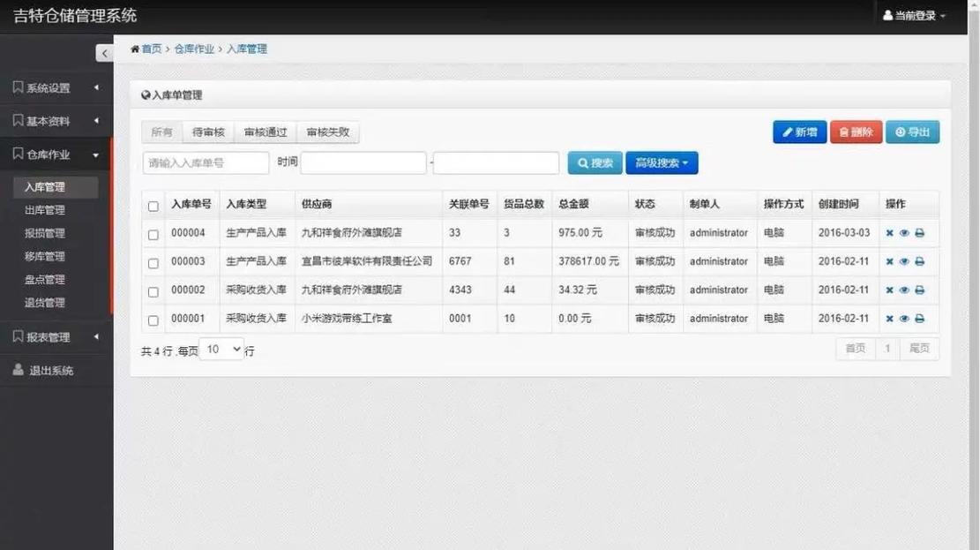Click delete x icon for order 000001
This screenshot has height=550, width=980.
click(891, 318)
